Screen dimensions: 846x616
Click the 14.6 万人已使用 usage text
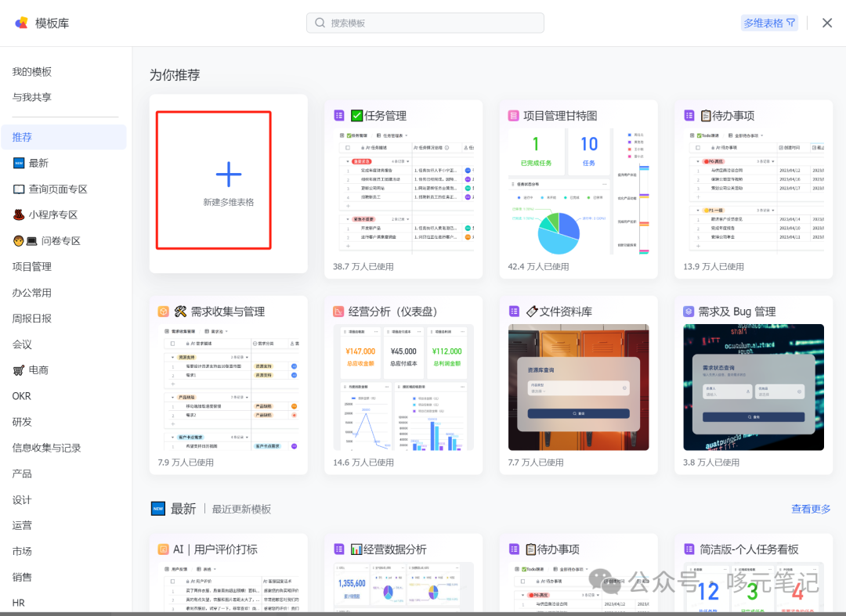click(363, 463)
